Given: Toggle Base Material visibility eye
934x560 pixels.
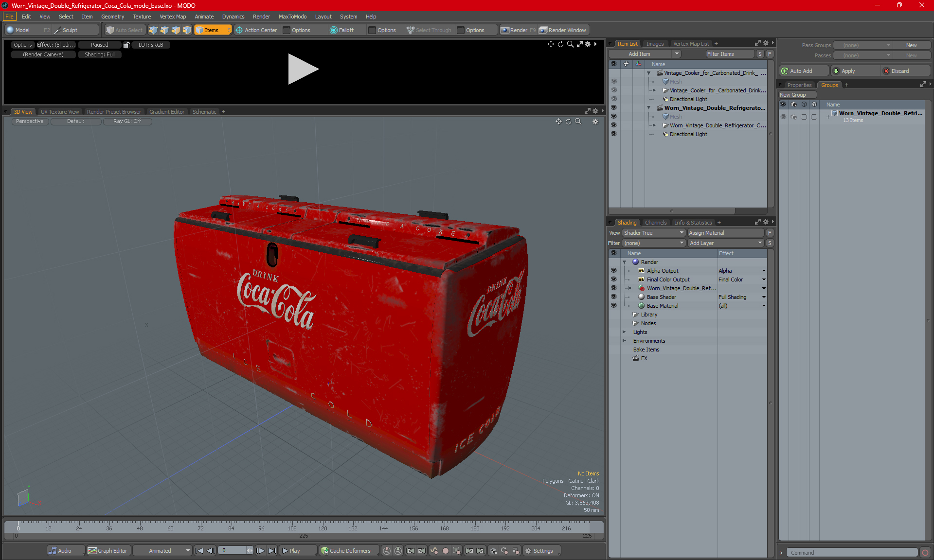Looking at the screenshot, I should tap(613, 306).
